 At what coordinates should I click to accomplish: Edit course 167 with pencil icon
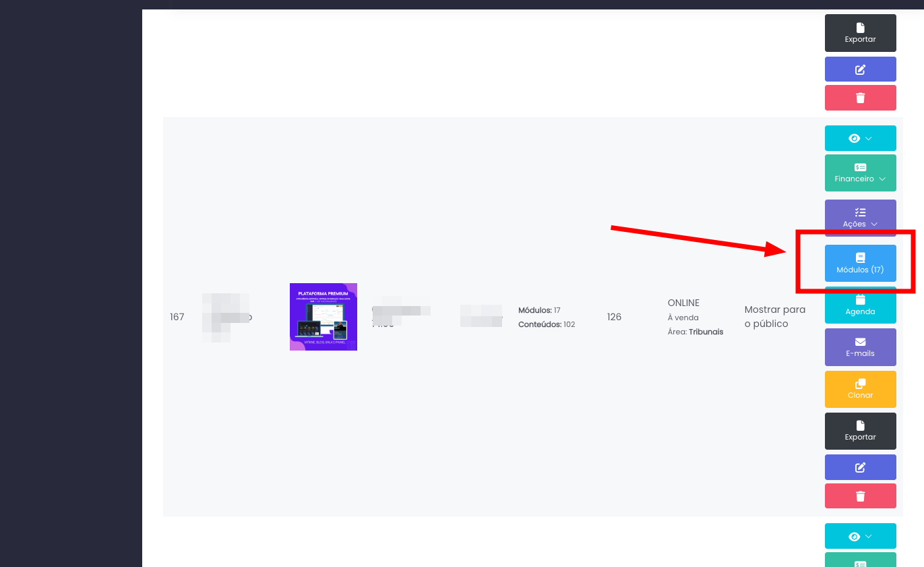pyautogui.click(x=860, y=467)
